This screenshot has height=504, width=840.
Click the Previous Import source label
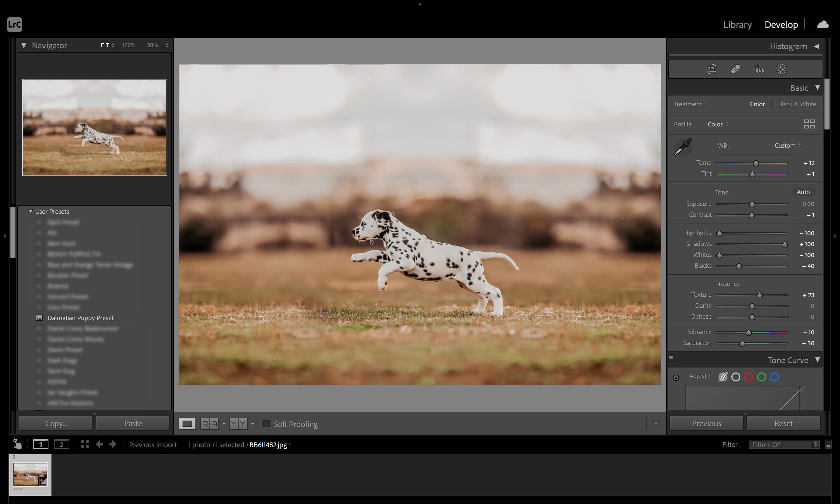click(153, 445)
